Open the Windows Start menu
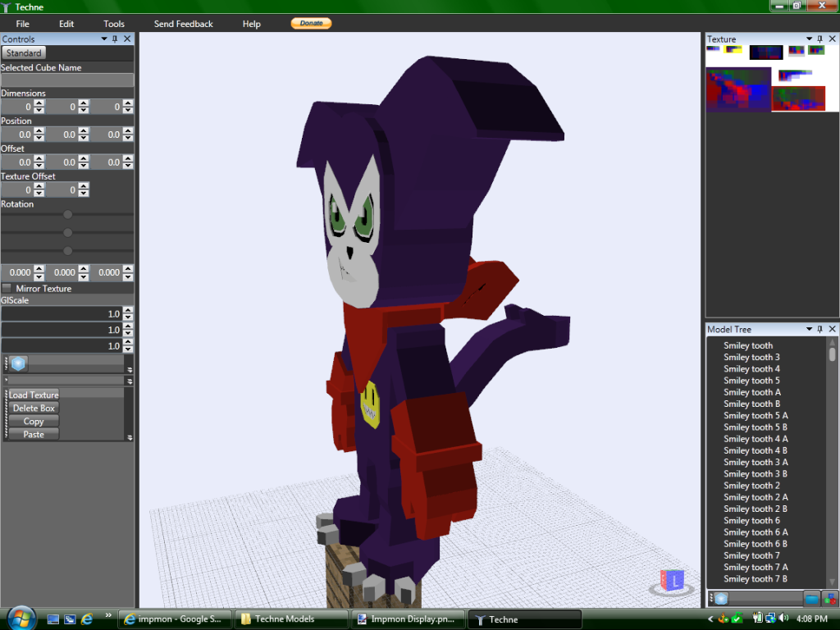The width and height of the screenshot is (840, 630). coord(21,619)
